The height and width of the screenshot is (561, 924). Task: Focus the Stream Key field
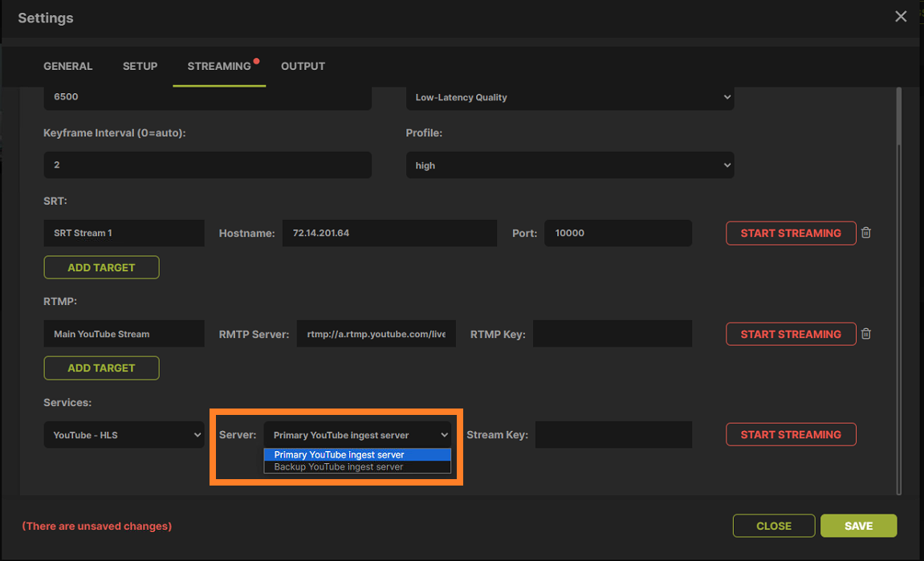coord(613,435)
